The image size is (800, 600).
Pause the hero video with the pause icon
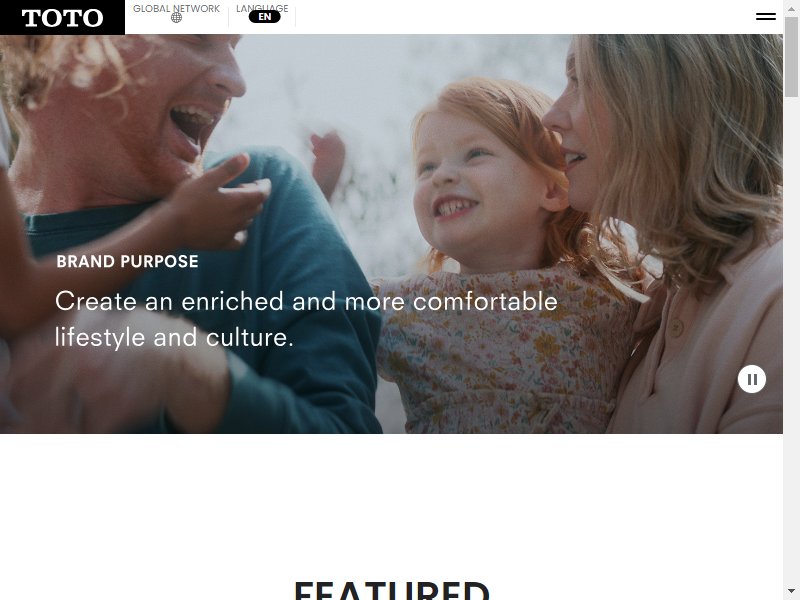(x=752, y=379)
